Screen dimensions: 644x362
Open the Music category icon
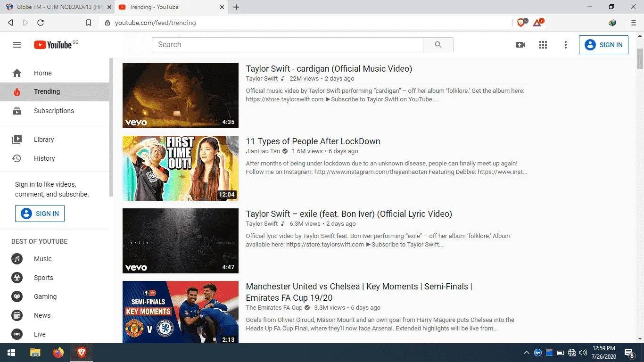click(x=17, y=259)
